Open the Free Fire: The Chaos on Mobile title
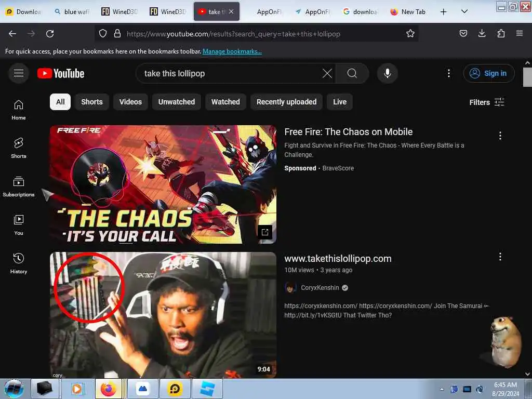532x399 pixels. coord(349,131)
